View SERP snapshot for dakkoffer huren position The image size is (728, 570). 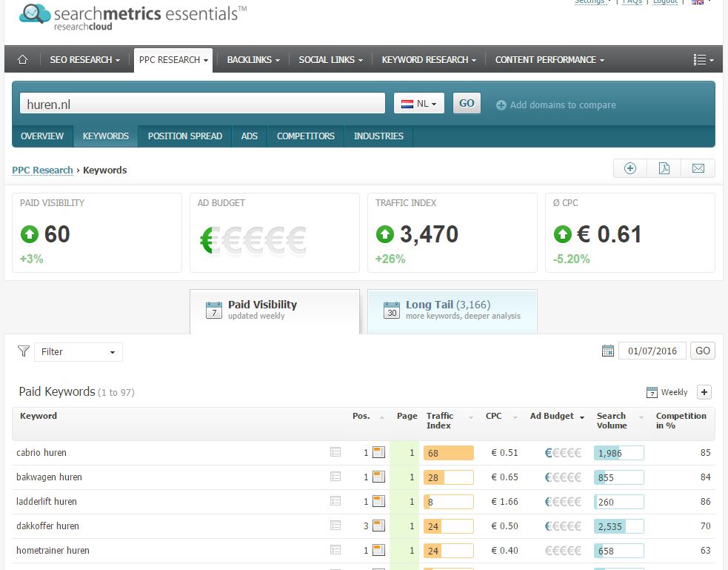[379, 526]
